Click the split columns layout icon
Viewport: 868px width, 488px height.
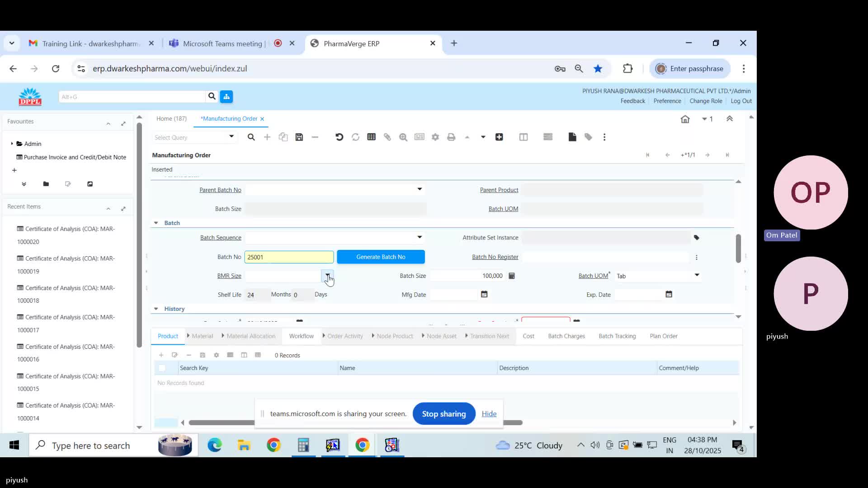point(524,137)
